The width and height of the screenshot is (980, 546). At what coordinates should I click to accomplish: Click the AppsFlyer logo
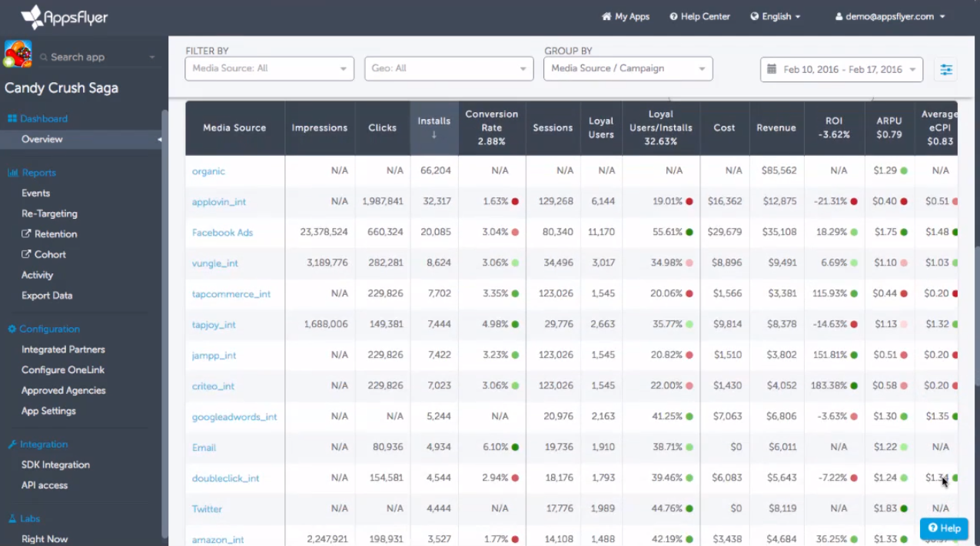point(65,17)
